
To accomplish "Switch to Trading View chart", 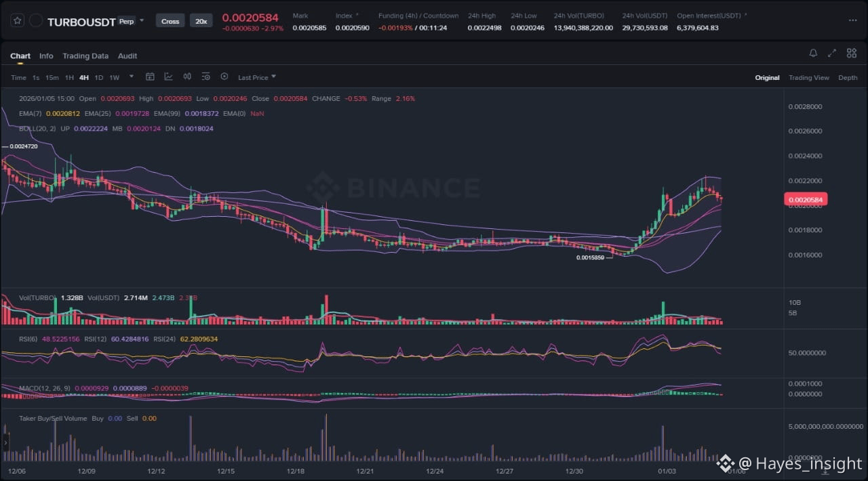I will pos(808,78).
